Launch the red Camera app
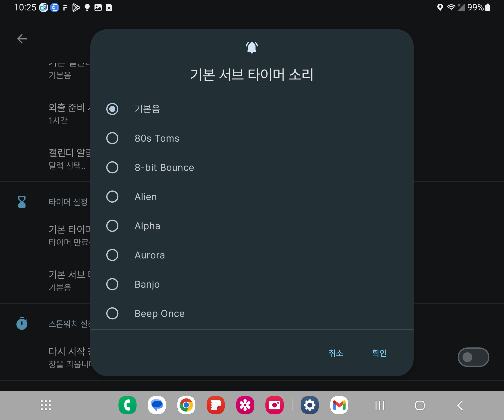Screen dimensions: 504x420 point(274,405)
